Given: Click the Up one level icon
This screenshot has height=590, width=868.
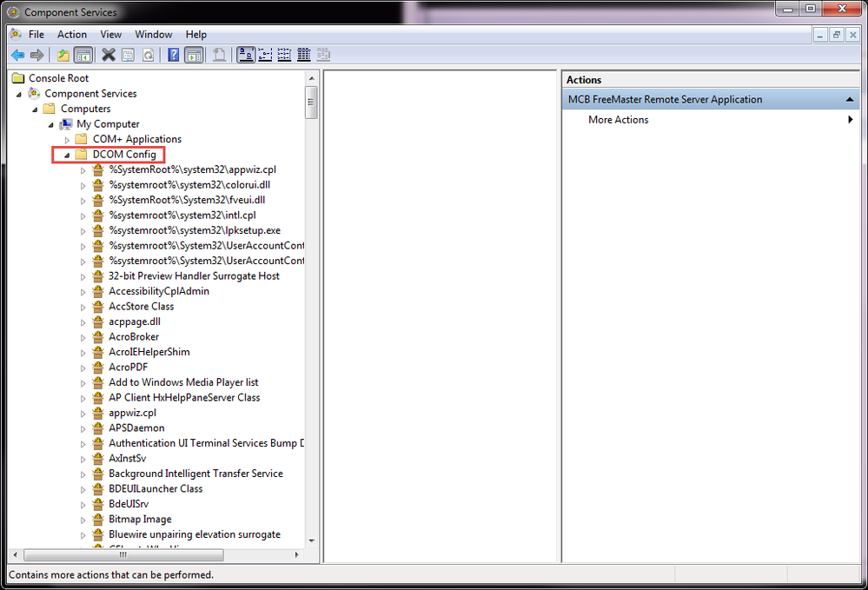Looking at the screenshot, I should tap(62, 54).
